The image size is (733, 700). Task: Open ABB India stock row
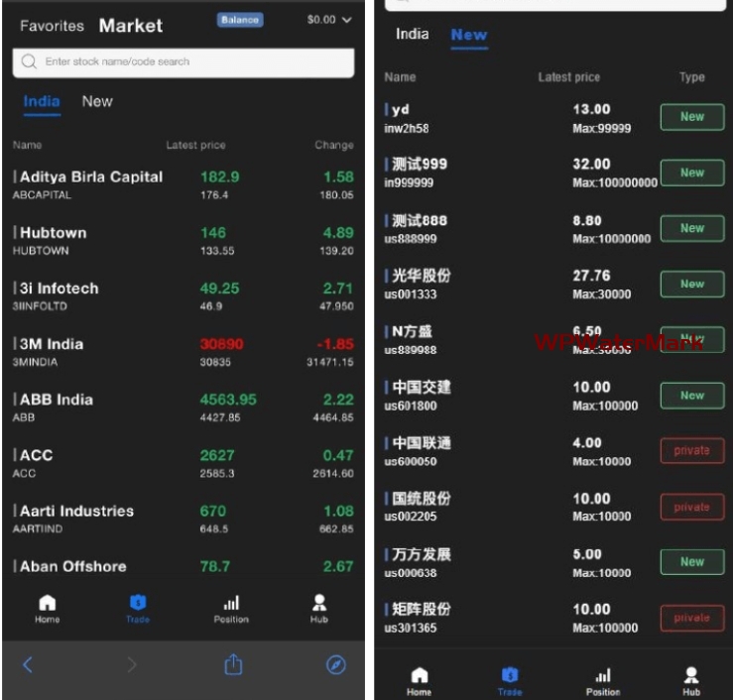click(183, 408)
